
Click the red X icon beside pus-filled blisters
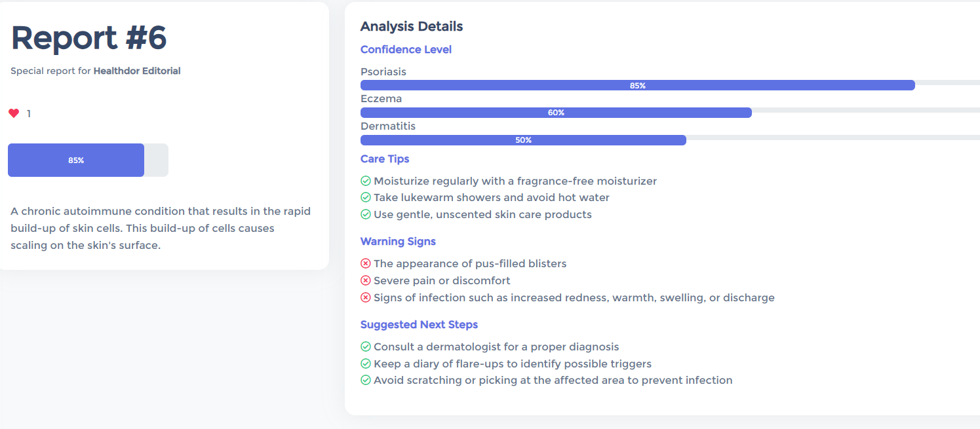pos(366,263)
